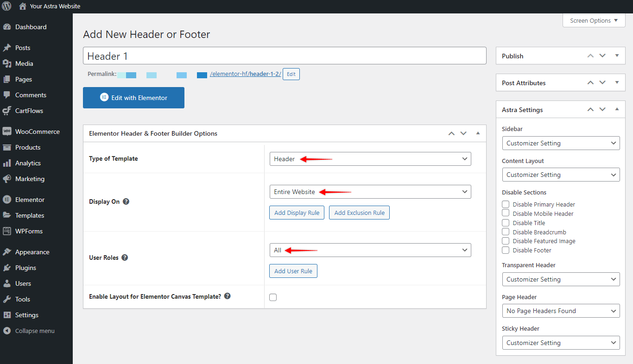Screen dimensions: 633x364
Task: Open the Page Header dropdown
Action: coord(561,311)
